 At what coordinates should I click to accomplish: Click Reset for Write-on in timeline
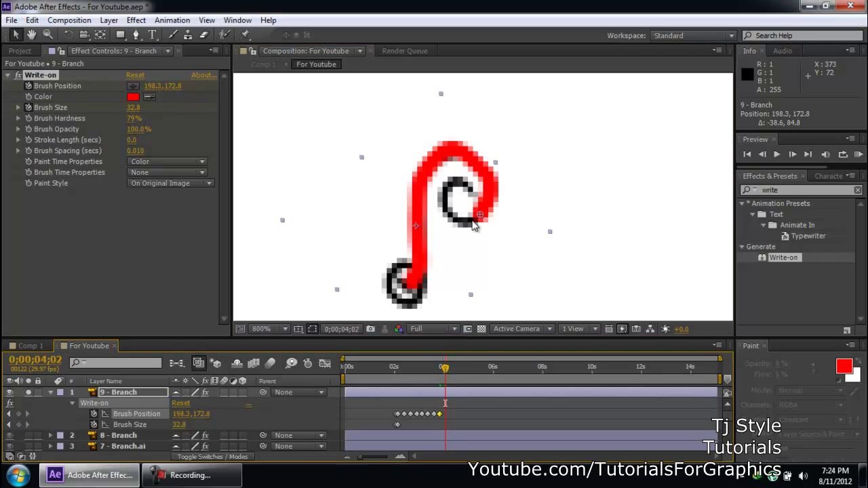pos(180,403)
